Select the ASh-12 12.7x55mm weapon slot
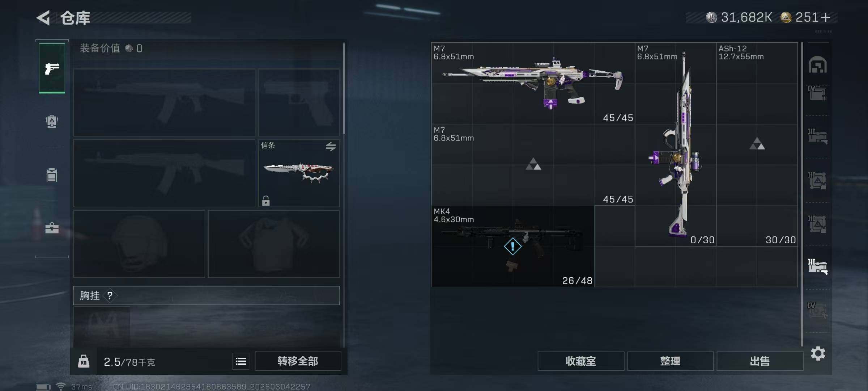The width and height of the screenshot is (868, 391). 757,144
